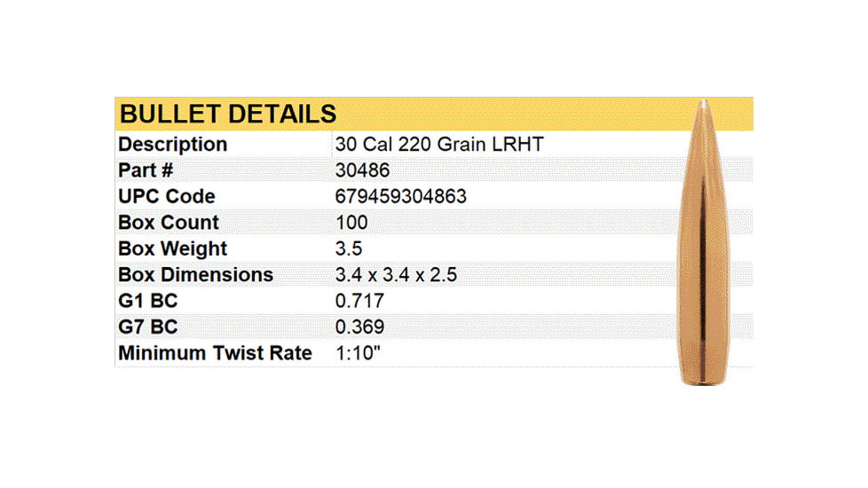
Task: Click the dimensions 3.4 x 3.4 x 2.5
Action: point(396,275)
